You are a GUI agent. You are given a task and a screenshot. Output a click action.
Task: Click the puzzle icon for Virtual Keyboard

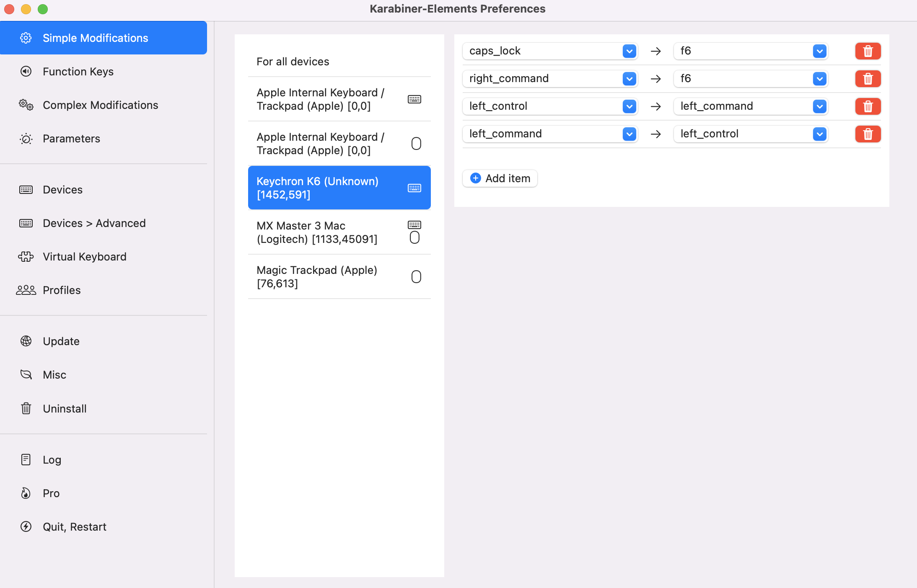coord(26,257)
